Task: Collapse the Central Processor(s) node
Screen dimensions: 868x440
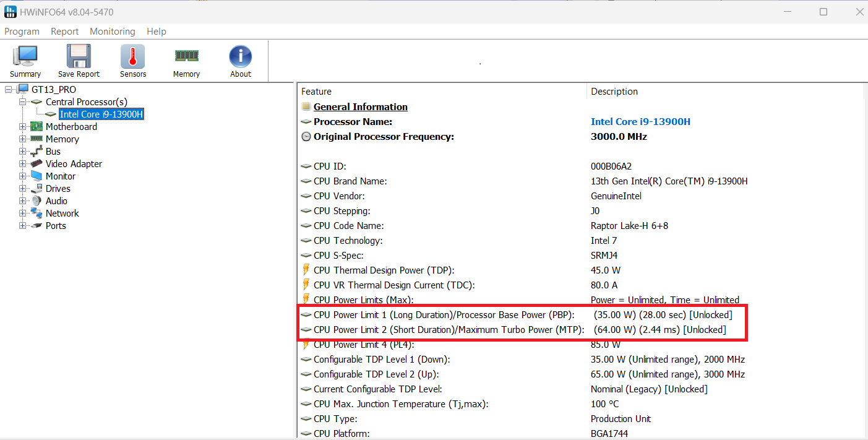Action: 22,101
